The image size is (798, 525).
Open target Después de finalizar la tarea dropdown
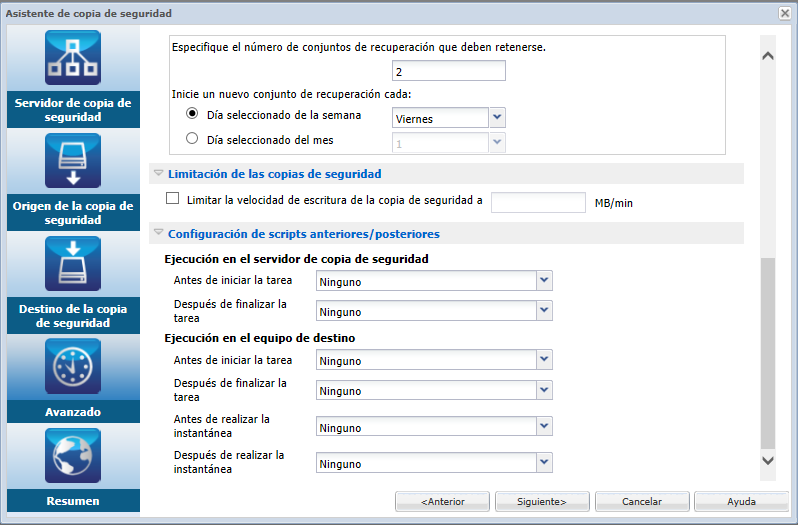click(434, 390)
